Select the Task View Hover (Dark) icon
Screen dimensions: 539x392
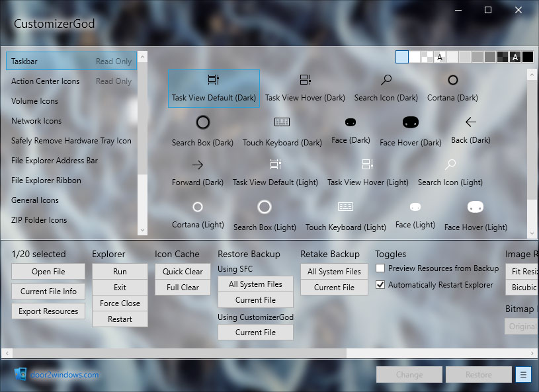pyautogui.click(x=305, y=89)
